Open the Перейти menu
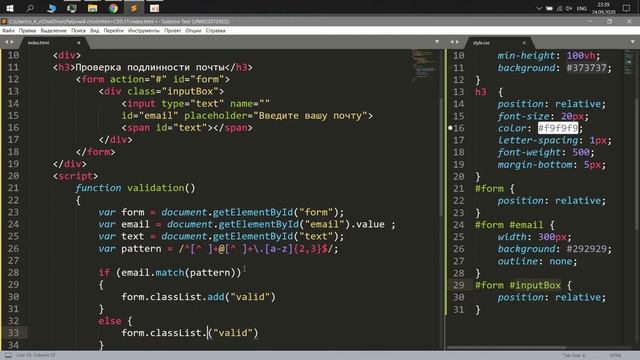The height and width of the screenshot is (360, 640). click(113, 31)
